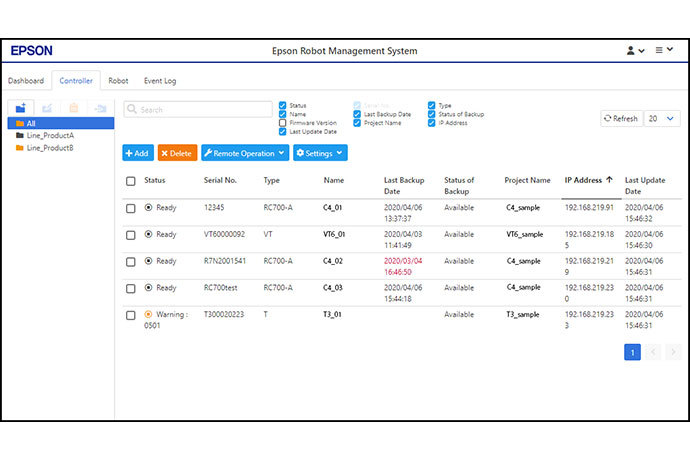The image size is (690, 460).
Task: Toggle the IP Address column checkbox
Action: click(431, 123)
